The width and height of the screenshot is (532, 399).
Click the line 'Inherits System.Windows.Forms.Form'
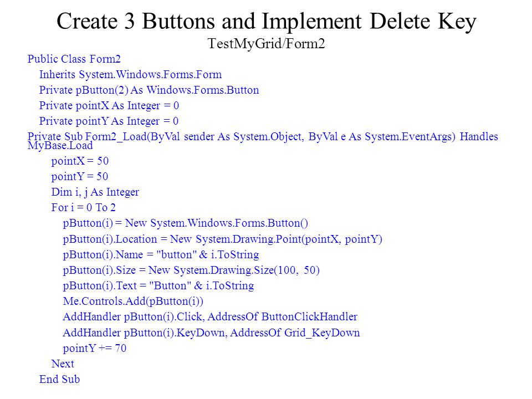(130, 74)
